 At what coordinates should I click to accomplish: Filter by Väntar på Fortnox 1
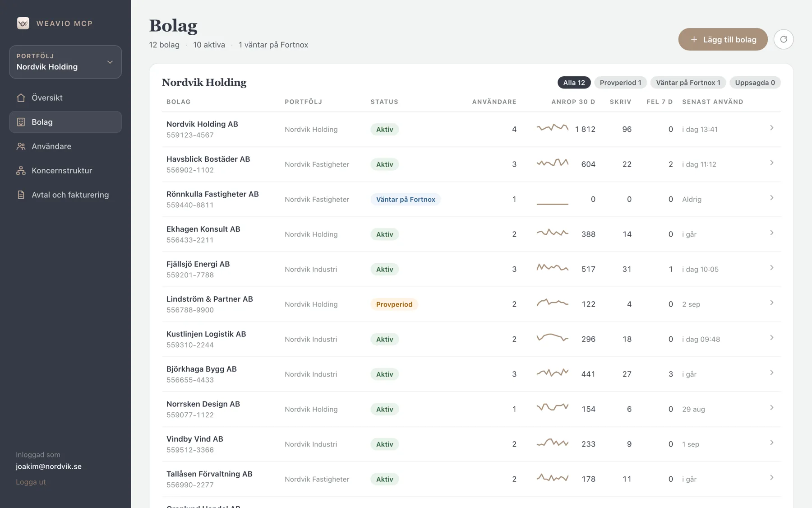(x=688, y=83)
